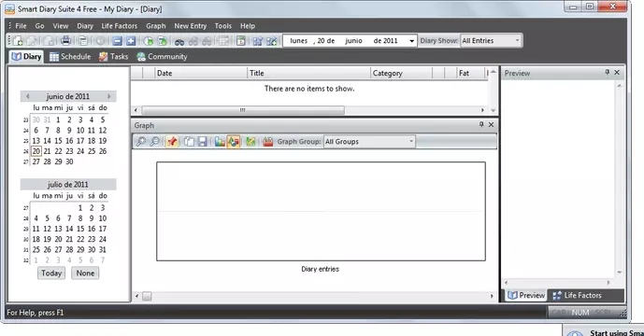Open the Diary Show All Entries dropdown

tap(492, 41)
